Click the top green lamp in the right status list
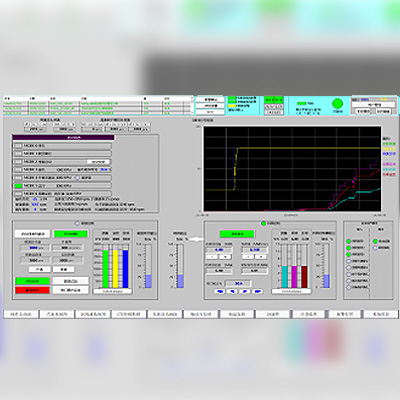This screenshot has height=400, width=400. tap(349, 241)
